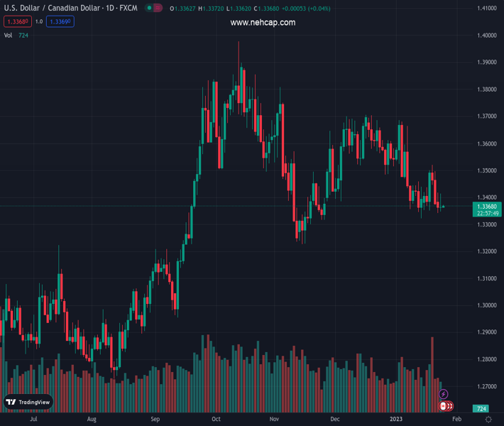Click the blue buy price 1.33690 button
This screenshot has height=426, width=504.
click(x=60, y=21)
